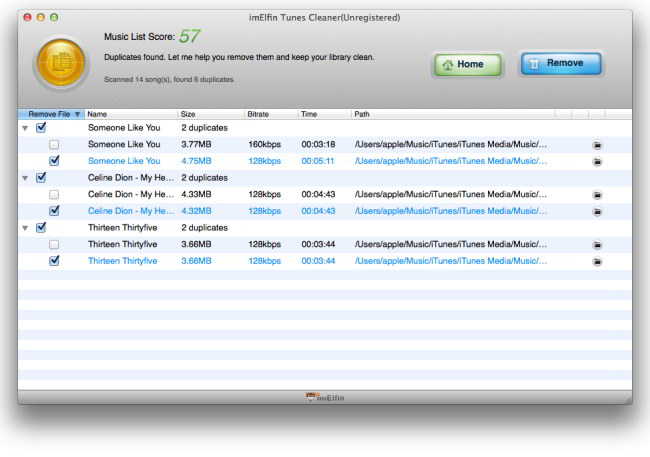
Task: Select the blue 4.75MB size cell
Action: [196, 161]
